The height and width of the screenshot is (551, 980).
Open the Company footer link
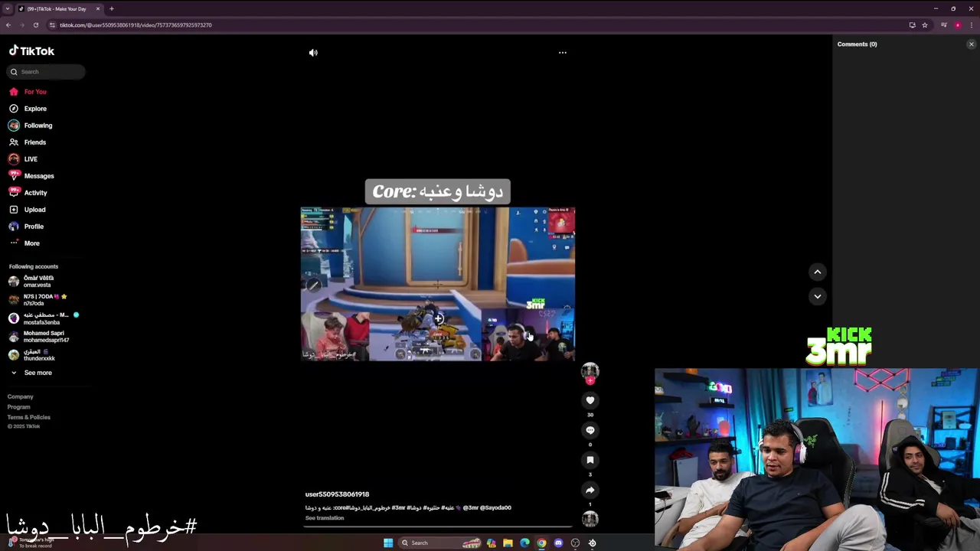pos(21,397)
